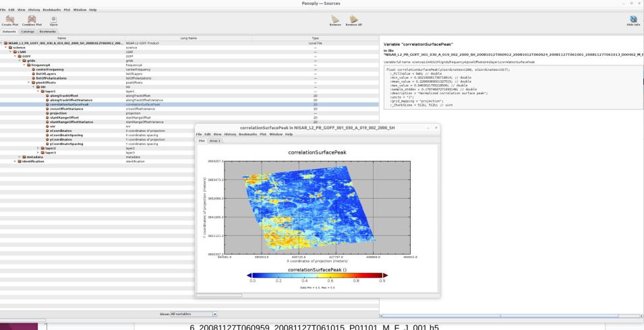Click the folder icon beside science group
The height and width of the screenshot is (330, 644).
(11, 48)
